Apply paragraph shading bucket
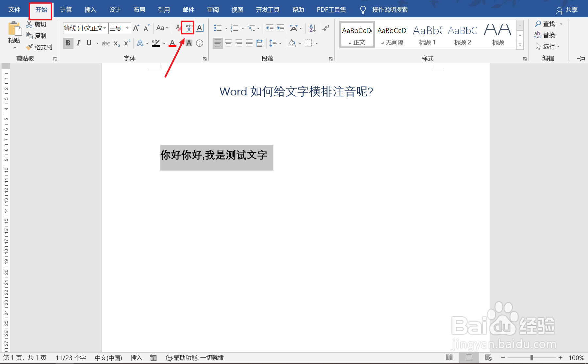Screen dimensions: 588x364 point(292,43)
